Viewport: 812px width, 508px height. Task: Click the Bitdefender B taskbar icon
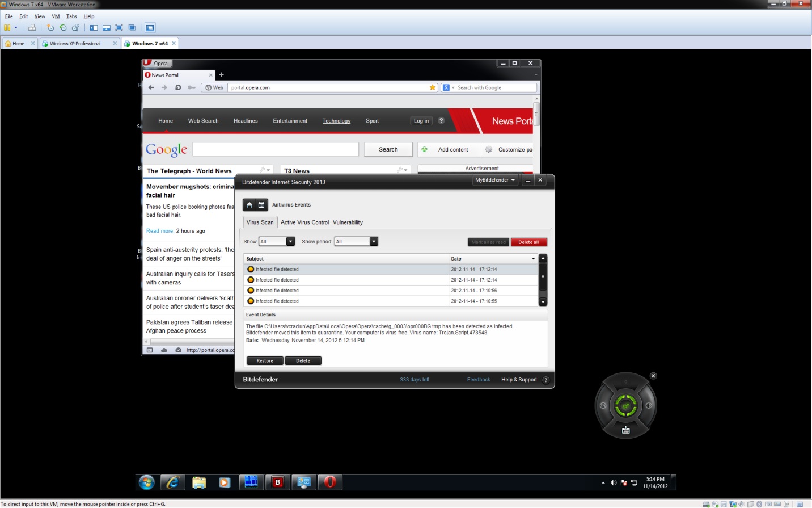pyautogui.click(x=278, y=482)
